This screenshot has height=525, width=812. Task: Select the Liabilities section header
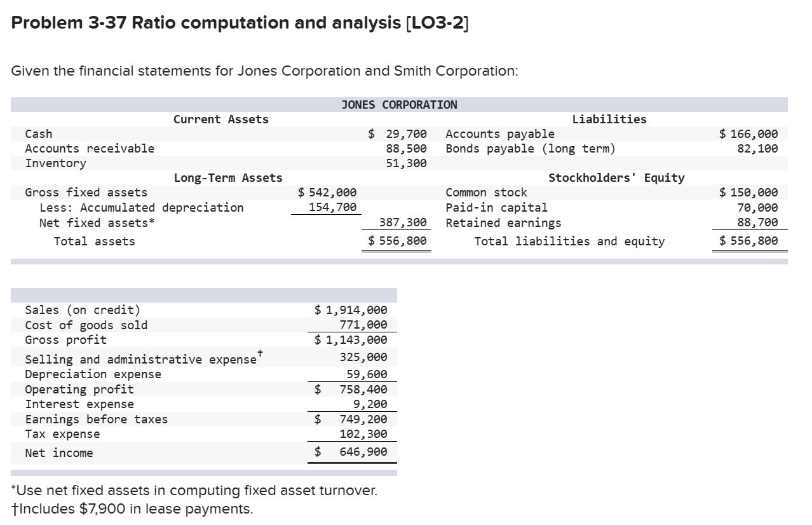609,119
